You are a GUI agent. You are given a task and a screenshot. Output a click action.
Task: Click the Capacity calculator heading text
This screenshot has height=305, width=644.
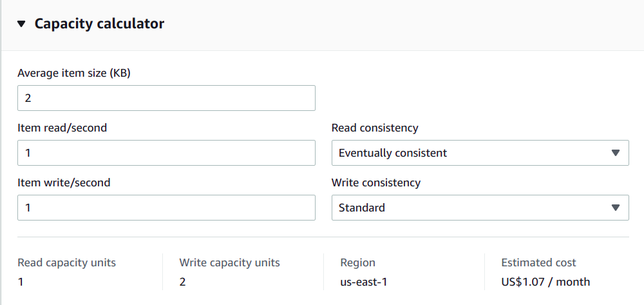(99, 24)
